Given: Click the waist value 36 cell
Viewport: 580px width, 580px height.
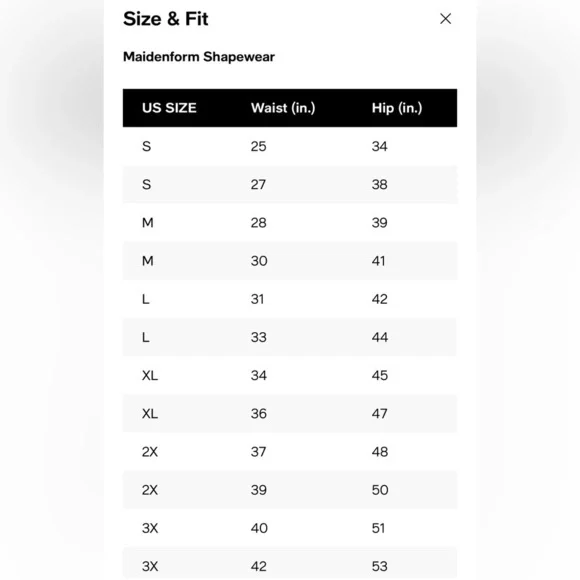Looking at the screenshot, I should click(x=259, y=414).
